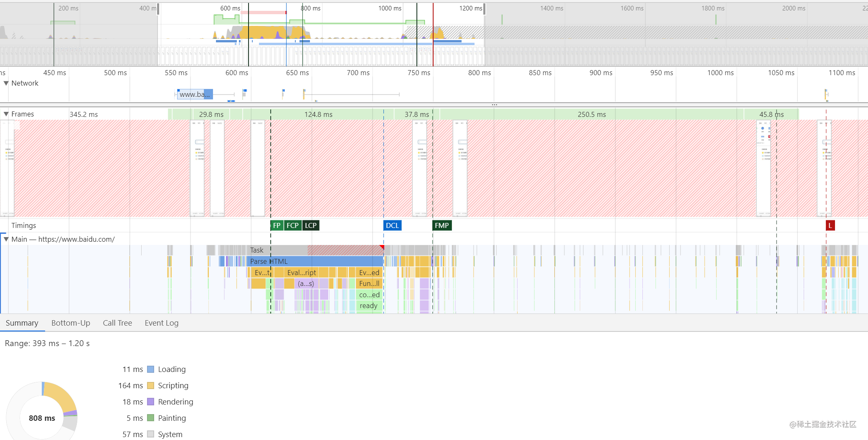
Task: Select the 45.8 ms frame
Action: pyautogui.click(x=771, y=114)
